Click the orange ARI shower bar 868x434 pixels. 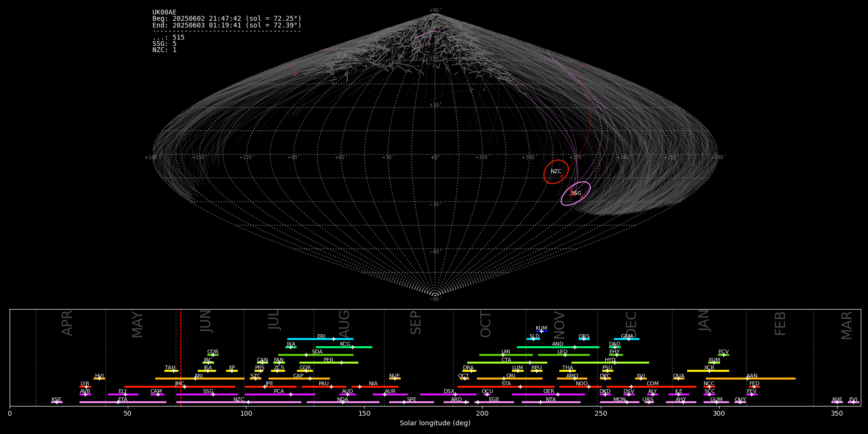click(x=200, y=379)
